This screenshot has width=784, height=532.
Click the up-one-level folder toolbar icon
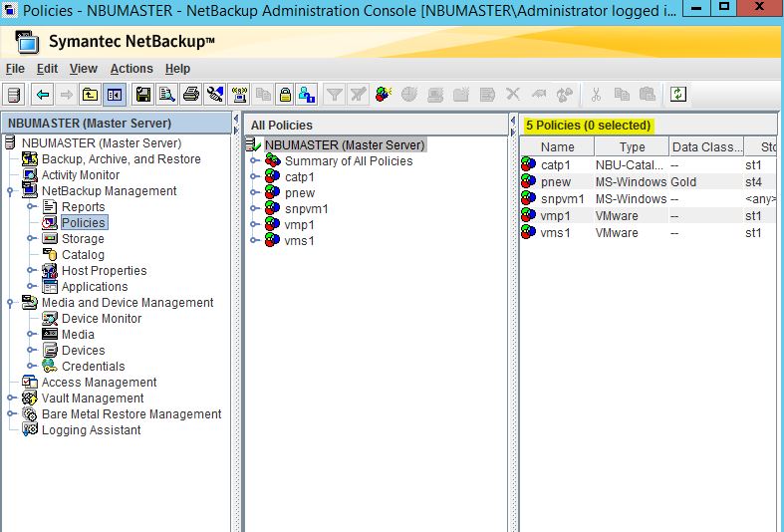tap(90, 95)
